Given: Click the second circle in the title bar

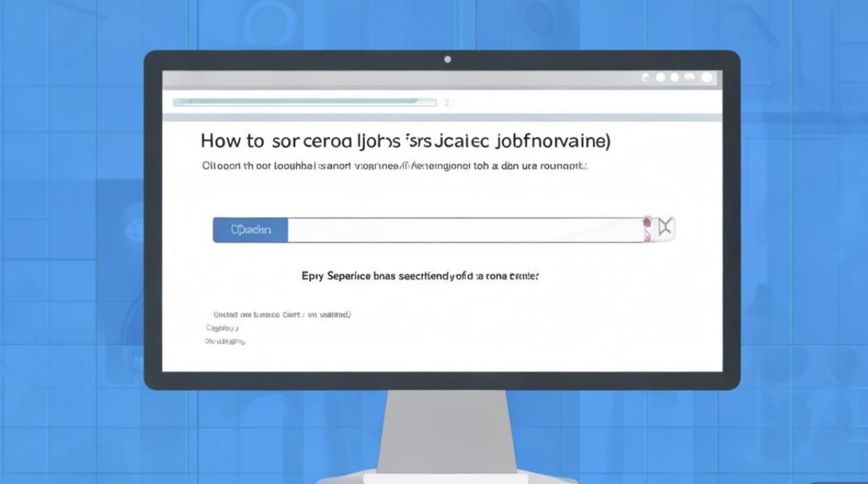Looking at the screenshot, I should click(x=660, y=77).
